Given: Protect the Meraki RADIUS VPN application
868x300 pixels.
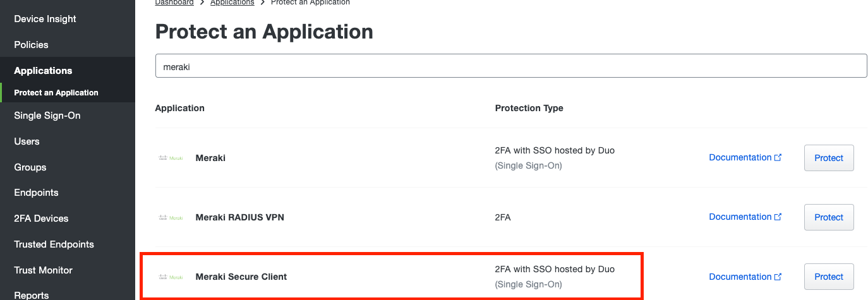Looking at the screenshot, I should tap(829, 217).
